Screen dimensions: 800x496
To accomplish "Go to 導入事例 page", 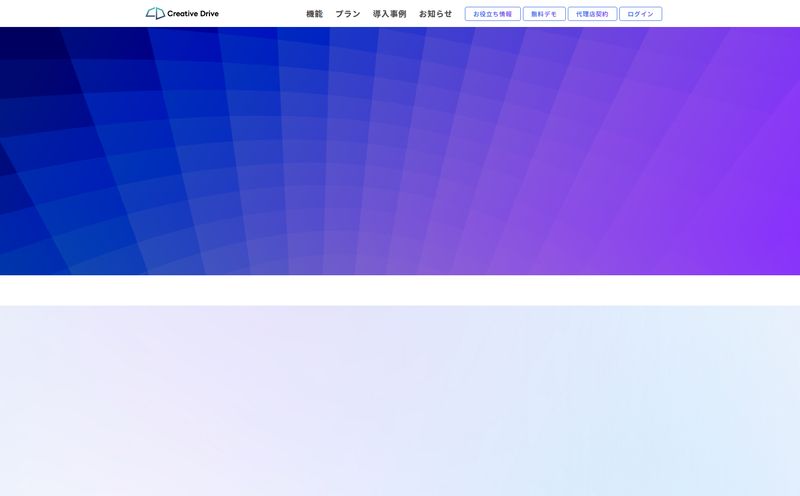I will click(389, 14).
